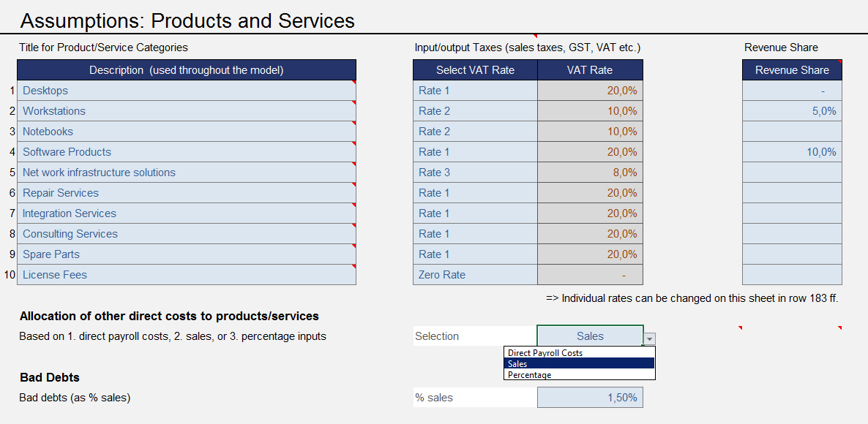Choose Direct Payroll Costs from list
Image resolution: width=868 pixels, height=424 pixels.
545,353
